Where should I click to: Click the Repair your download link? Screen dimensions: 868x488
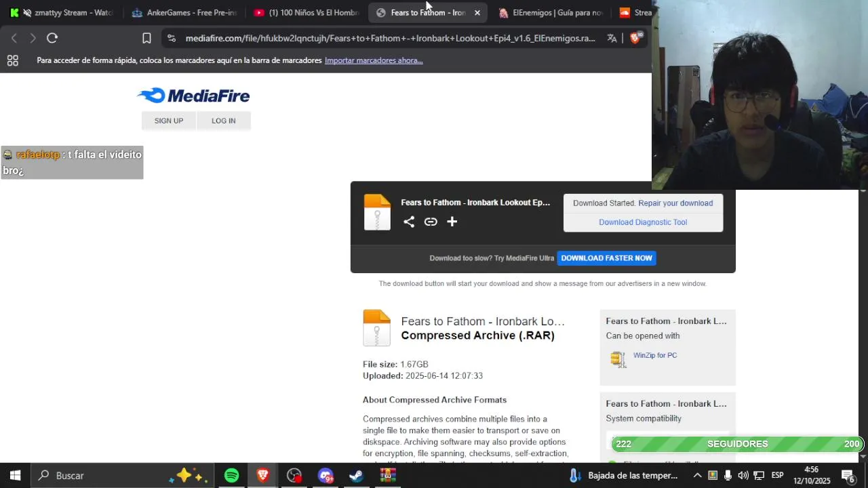(x=675, y=203)
